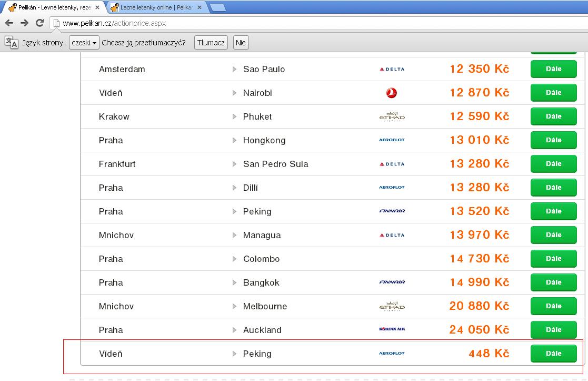The height and width of the screenshot is (381, 588).
Task: Click Dále for Frankfurt to San Pedro Sula
Action: (x=553, y=164)
